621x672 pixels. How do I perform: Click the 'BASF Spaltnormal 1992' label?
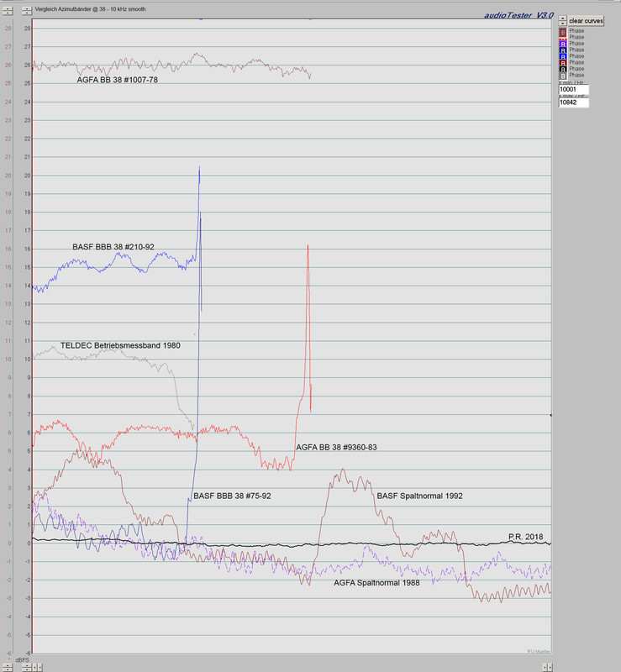pyautogui.click(x=419, y=496)
